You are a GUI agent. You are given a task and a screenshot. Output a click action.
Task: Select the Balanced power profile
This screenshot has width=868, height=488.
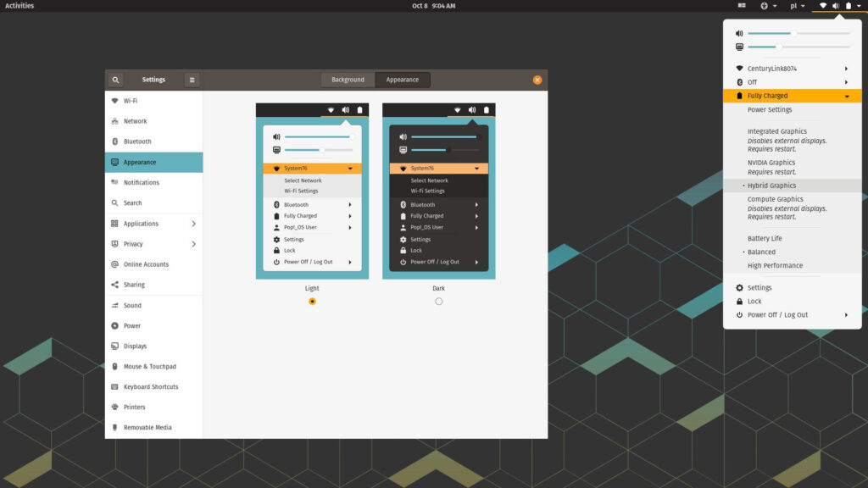[x=793, y=252]
